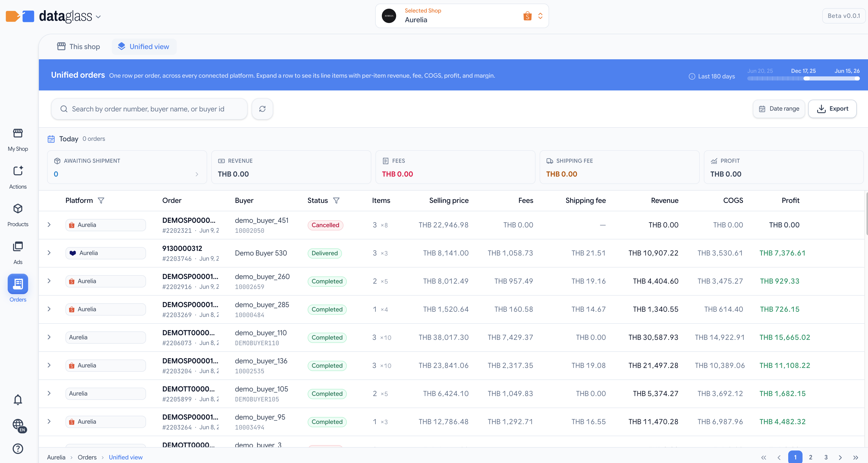Open notifications bell icon
868x463 pixels.
[18, 400]
